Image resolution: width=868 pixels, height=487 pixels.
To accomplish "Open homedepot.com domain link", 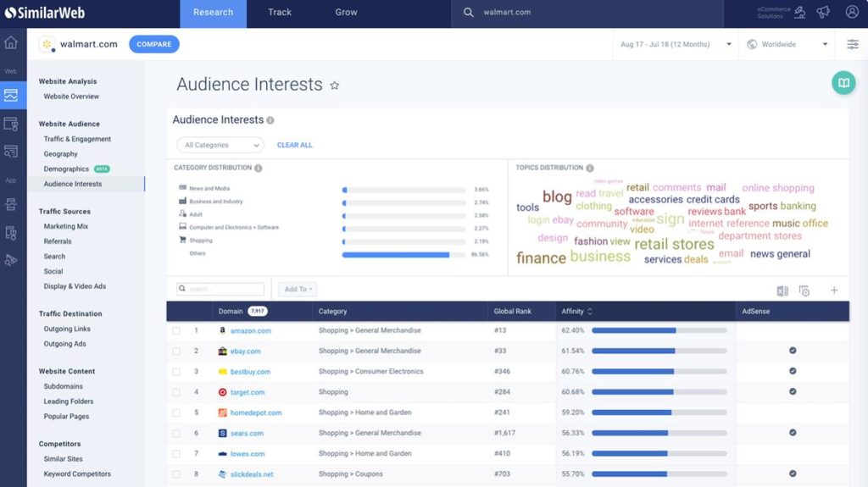I will pos(256,412).
